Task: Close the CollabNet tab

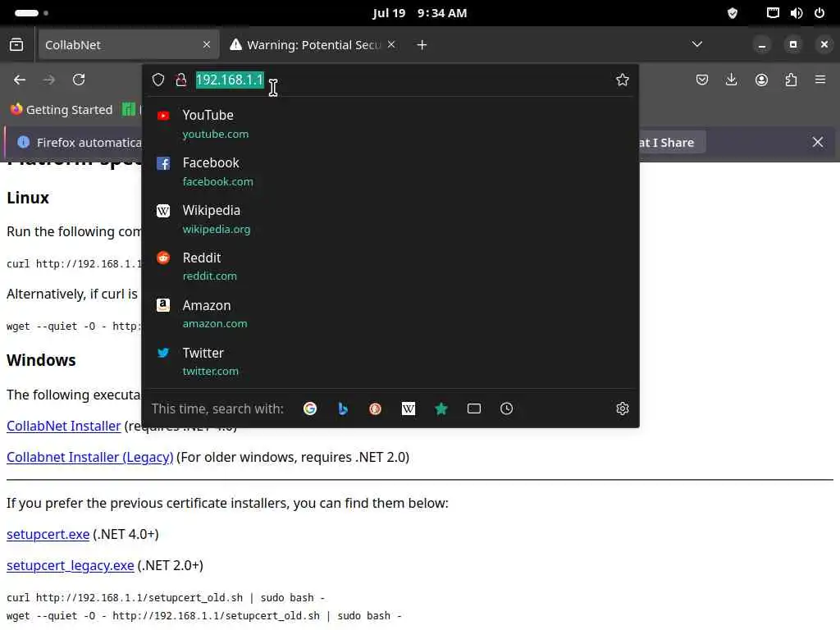Action: click(x=207, y=45)
